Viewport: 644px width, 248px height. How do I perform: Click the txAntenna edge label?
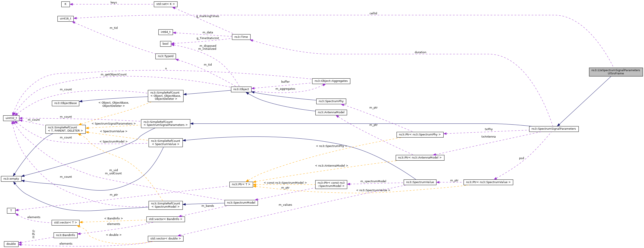pyautogui.click(x=489, y=137)
